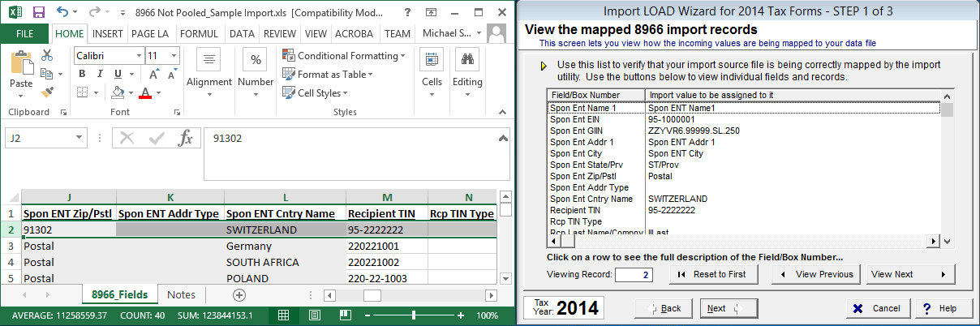Toggle Italic formatting
Image resolution: width=980 pixels, height=326 pixels.
pyautogui.click(x=99, y=74)
